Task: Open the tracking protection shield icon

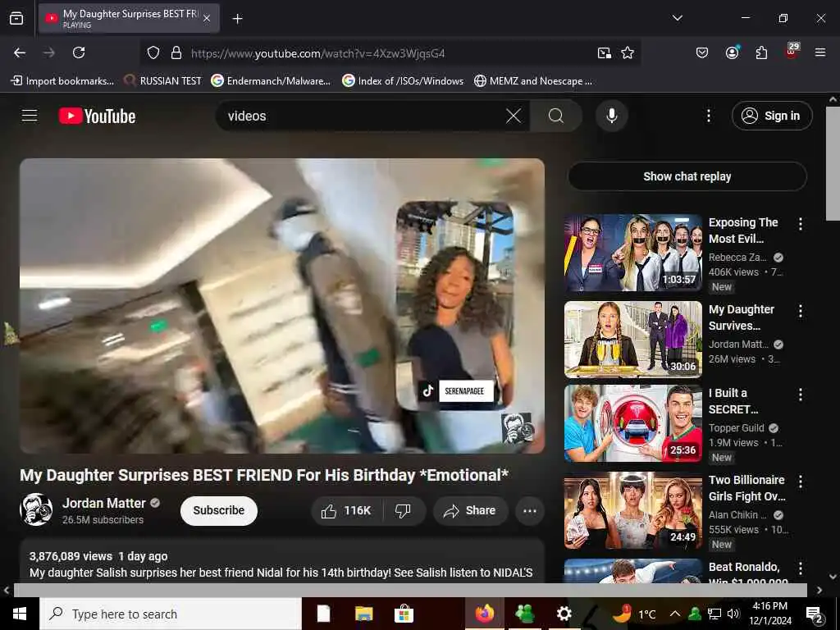Action: pos(153,53)
